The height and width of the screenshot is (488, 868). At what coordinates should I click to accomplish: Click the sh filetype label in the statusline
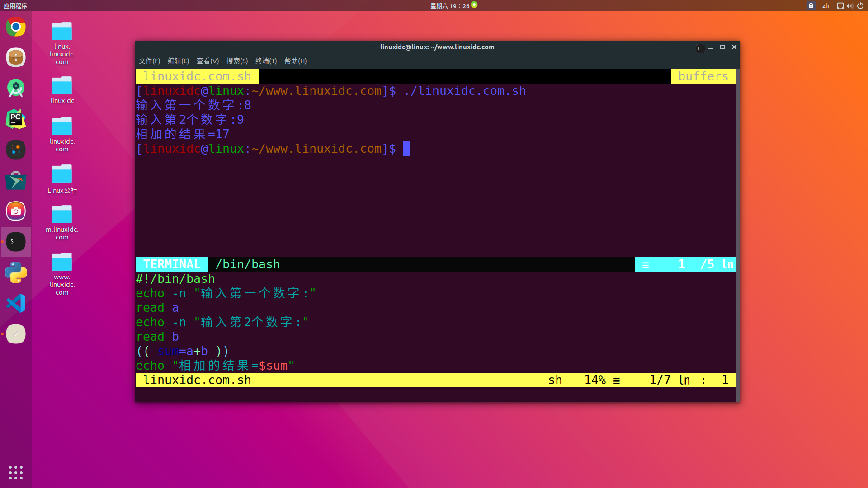pyautogui.click(x=555, y=380)
